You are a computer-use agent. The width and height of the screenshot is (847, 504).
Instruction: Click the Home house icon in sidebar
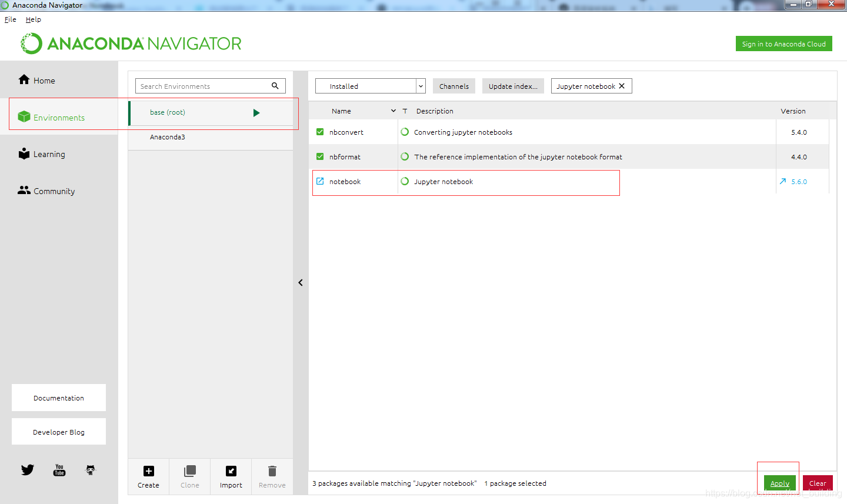coord(24,79)
